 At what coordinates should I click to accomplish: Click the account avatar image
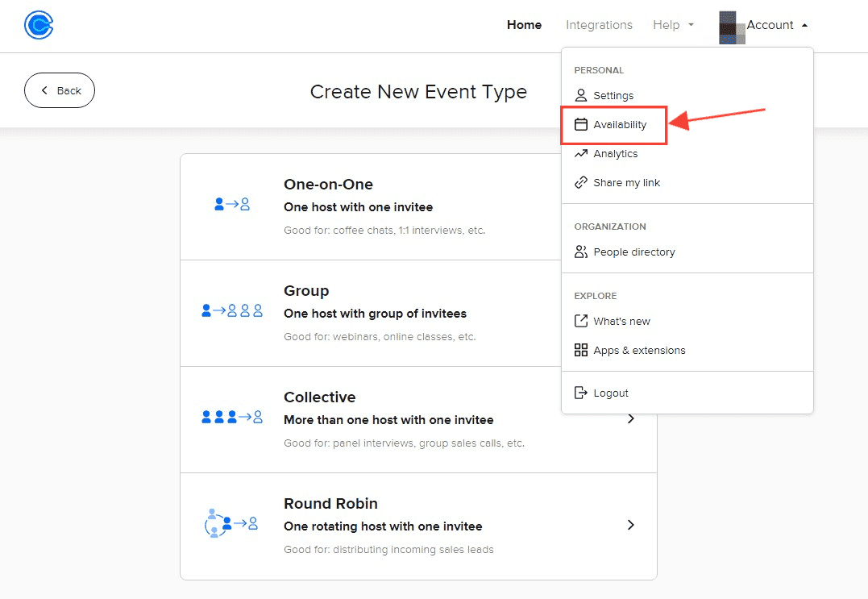pyautogui.click(x=732, y=27)
